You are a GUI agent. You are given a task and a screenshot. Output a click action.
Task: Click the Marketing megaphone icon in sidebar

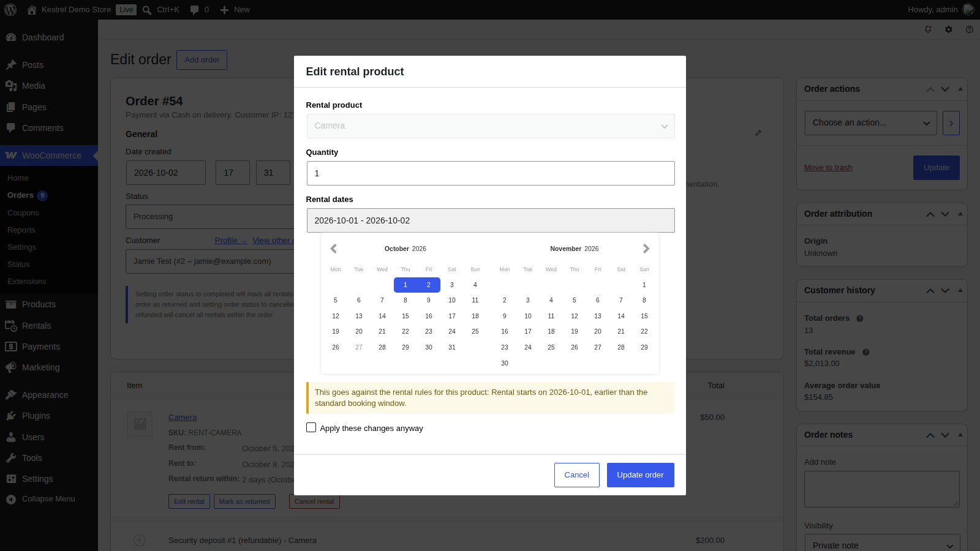[11, 367]
